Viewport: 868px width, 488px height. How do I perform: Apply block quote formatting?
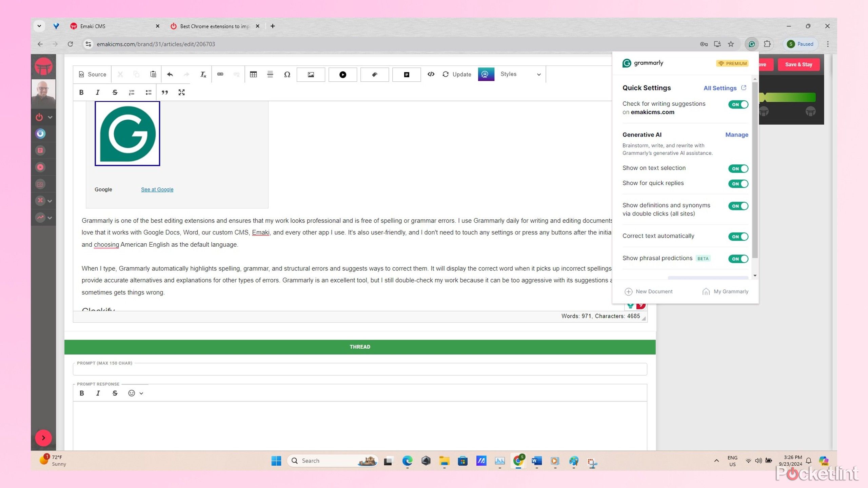[165, 92]
